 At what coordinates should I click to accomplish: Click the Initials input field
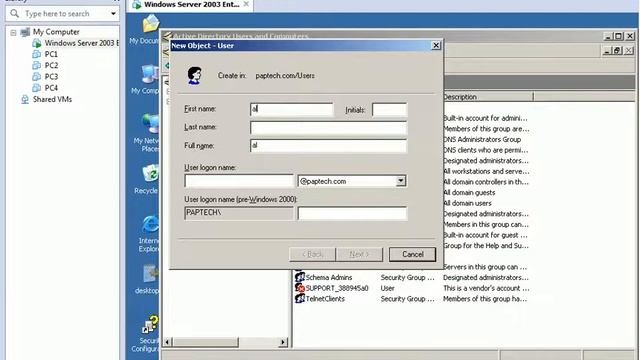pos(389,110)
